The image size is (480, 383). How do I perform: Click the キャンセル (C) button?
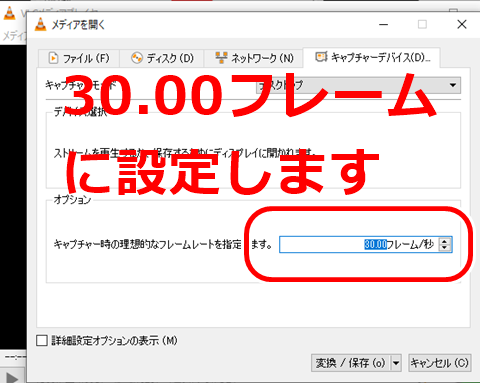pyautogui.click(x=440, y=363)
